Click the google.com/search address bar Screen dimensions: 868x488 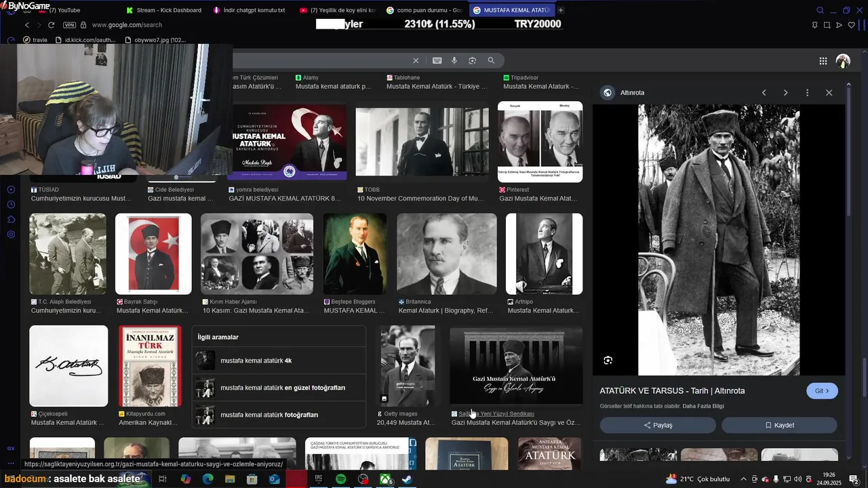[126, 25]
